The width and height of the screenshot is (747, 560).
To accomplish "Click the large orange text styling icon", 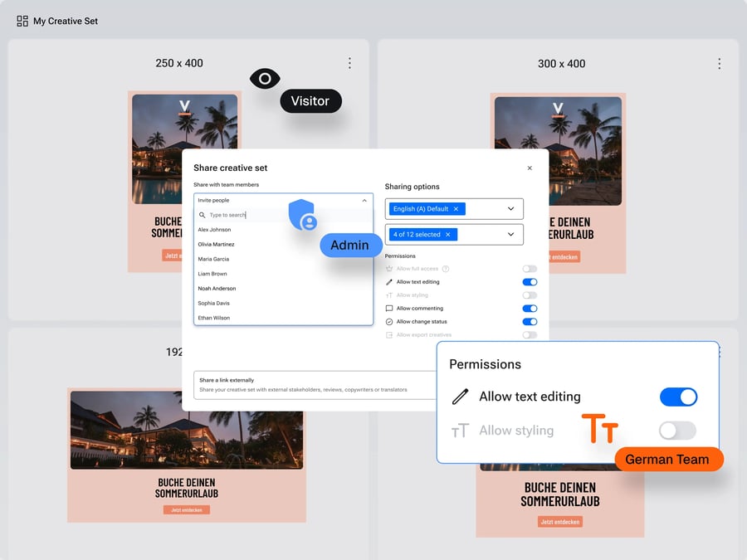I will (599, 429).
